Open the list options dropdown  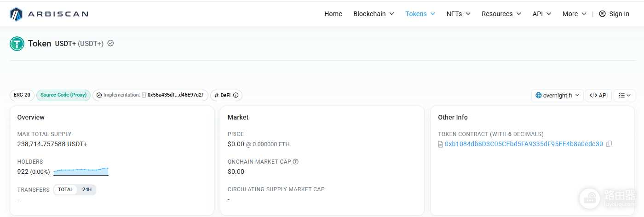(x=624, y=95)
